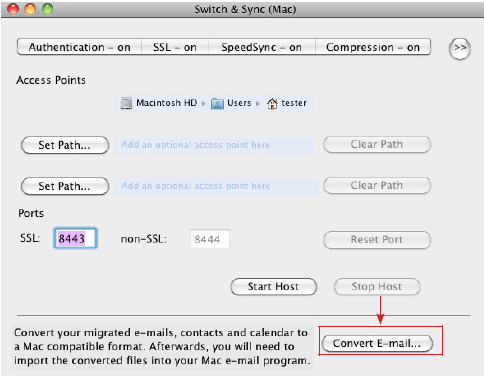
Task: Select the Users folder icon in path
Action: pos(217,103)
